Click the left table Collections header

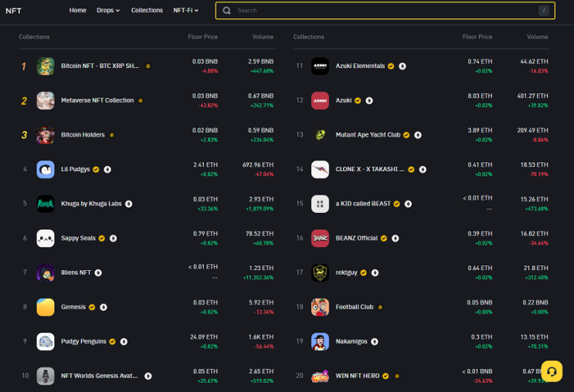pos(34,37)
